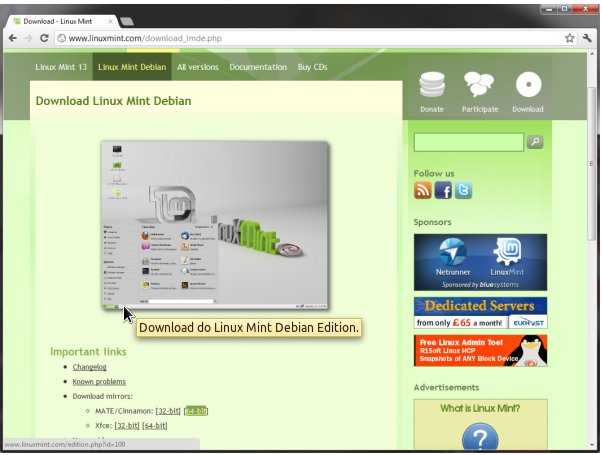Maximize the browser window
The image size is (602, 455).
(x=565, y=8)
